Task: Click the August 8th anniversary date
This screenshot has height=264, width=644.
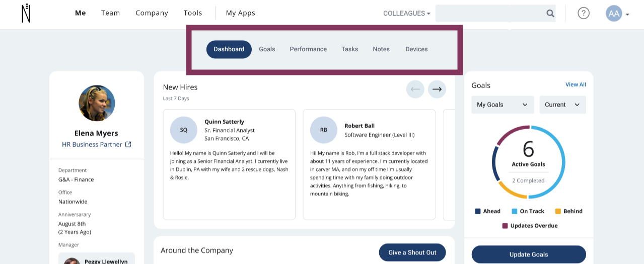Action: [x=72, y=224]
